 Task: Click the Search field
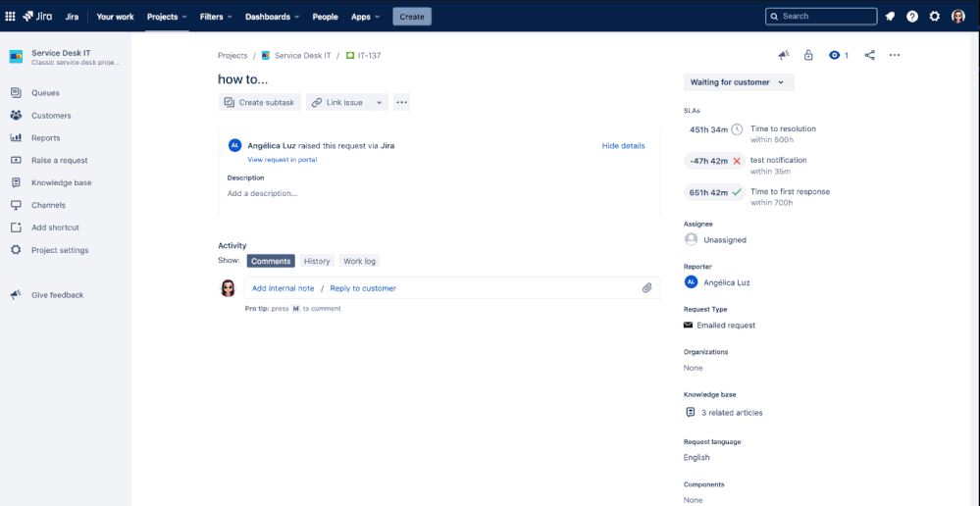click(821, 17)
